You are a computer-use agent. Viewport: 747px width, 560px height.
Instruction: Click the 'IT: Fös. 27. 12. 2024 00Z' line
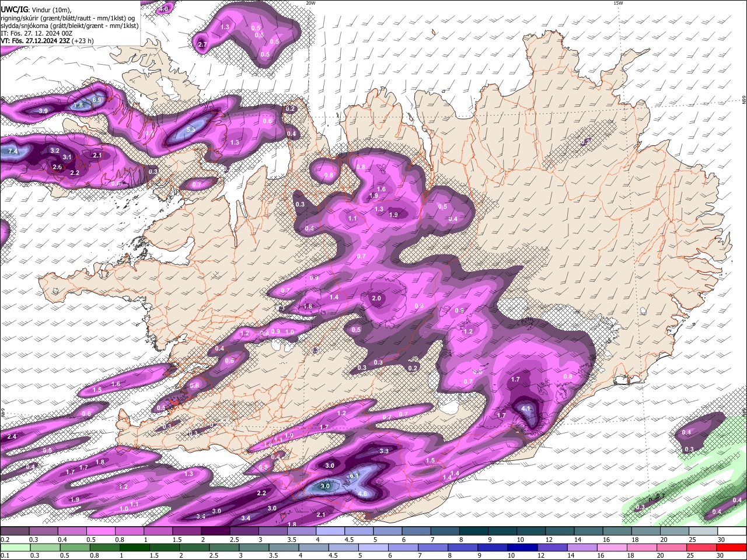point(36,33)
